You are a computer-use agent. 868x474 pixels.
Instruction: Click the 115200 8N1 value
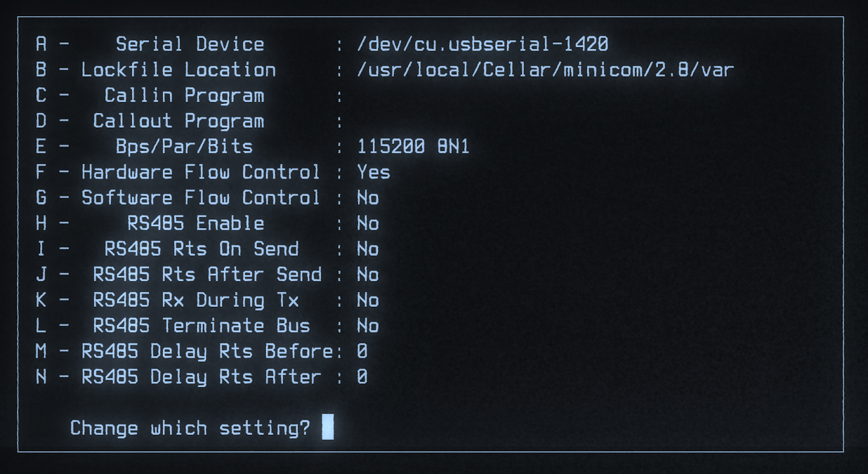click(x=413, y=147)
